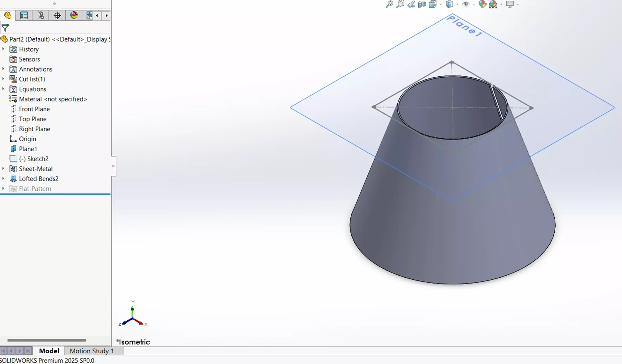Screen dimensions: 622x364
Task: Select the Lofted Bends2 feature
Action: pyautogui.click(x=39, y=179)
